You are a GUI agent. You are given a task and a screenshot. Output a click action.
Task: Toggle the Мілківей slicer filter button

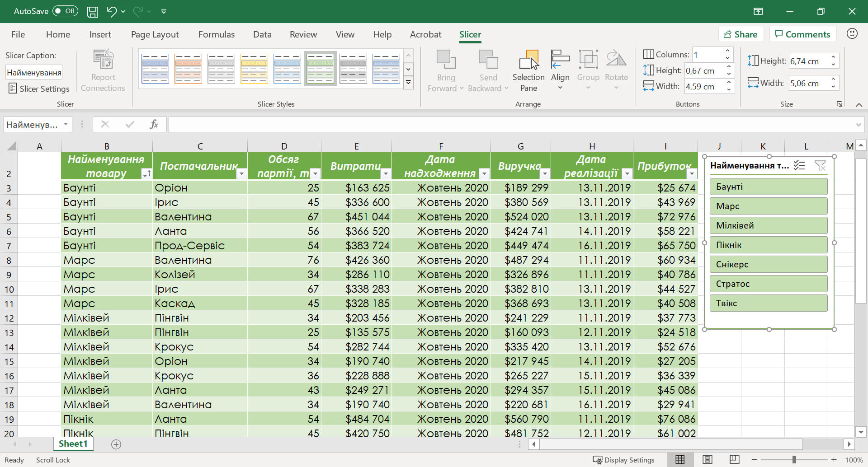tap(768, 226)
